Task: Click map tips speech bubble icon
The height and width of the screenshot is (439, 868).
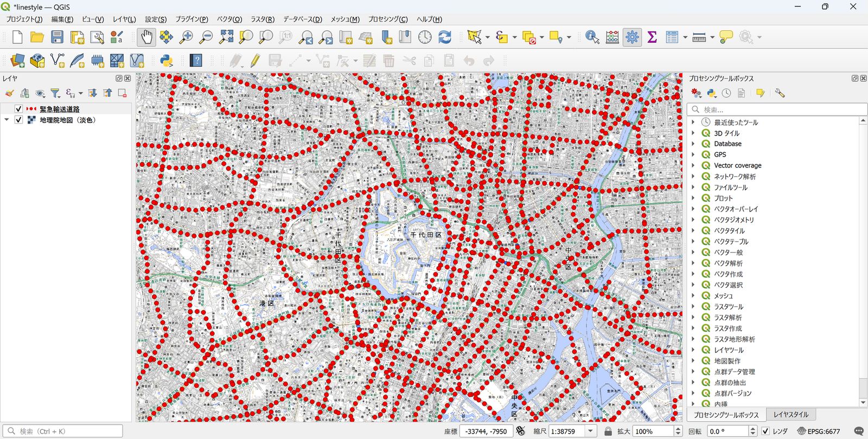Action: click(x=726, y=37)
